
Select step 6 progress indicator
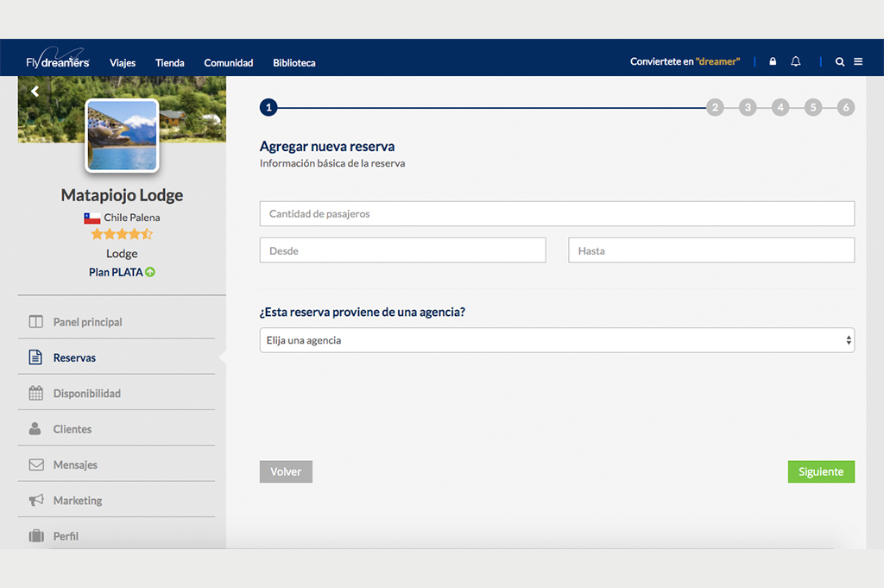[846, 108]
